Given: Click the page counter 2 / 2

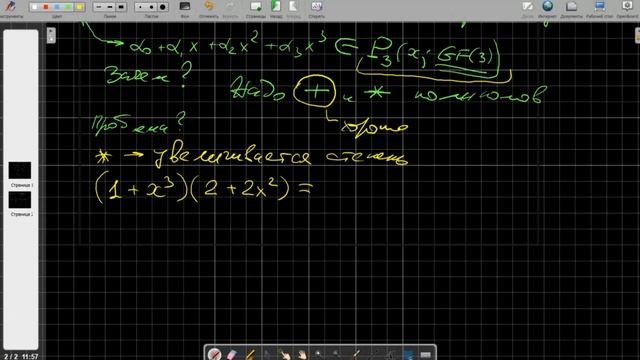Looking at the screenshot, I should pyautogui.click(x=11, y=356).
